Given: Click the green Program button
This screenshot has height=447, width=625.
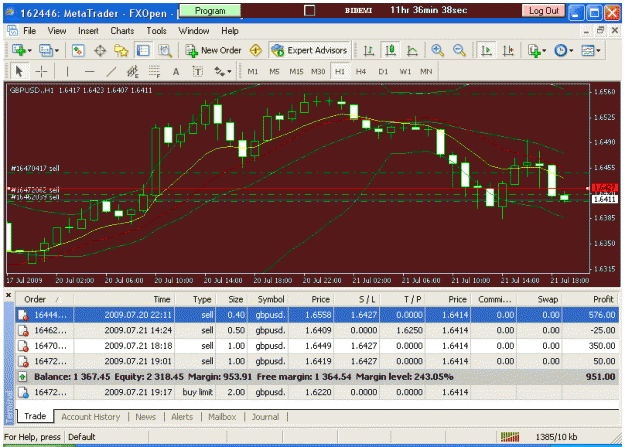Looking at the screenshot, I should [210, 11].
